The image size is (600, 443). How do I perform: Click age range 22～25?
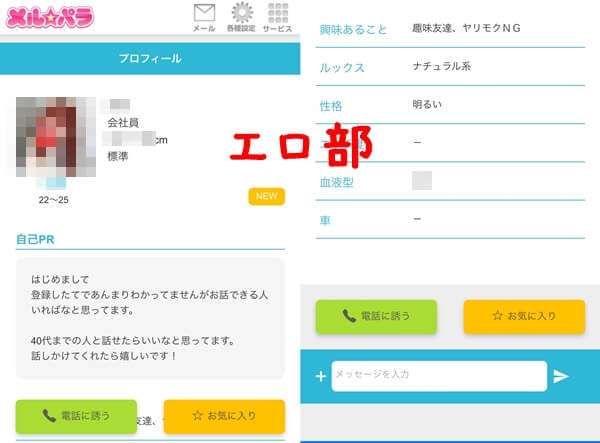point(54,200)
